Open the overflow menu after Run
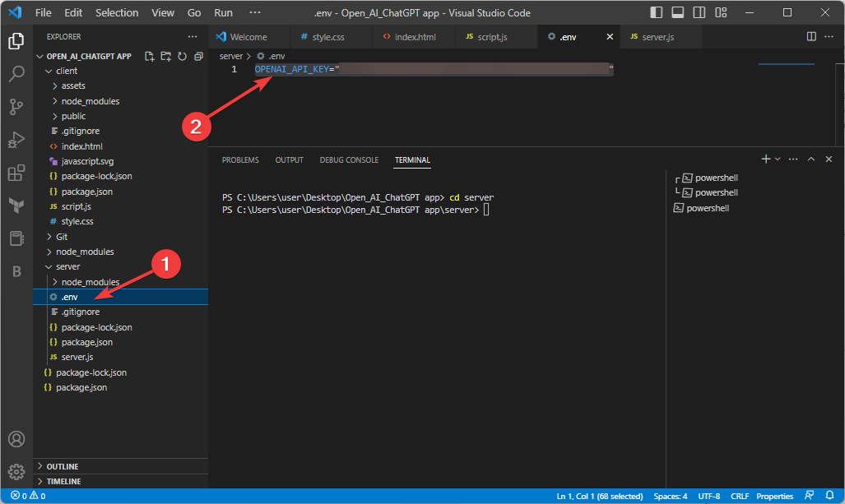Screen dimensions: 845x504 coord(255,12)
